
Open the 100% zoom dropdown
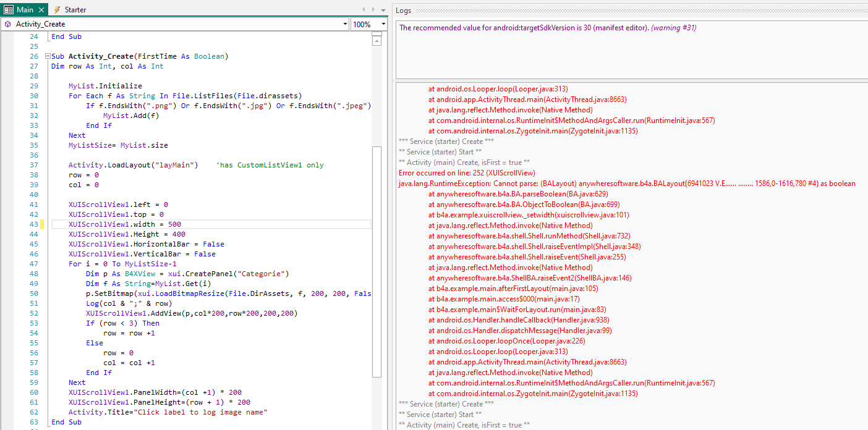coord(383,24)
